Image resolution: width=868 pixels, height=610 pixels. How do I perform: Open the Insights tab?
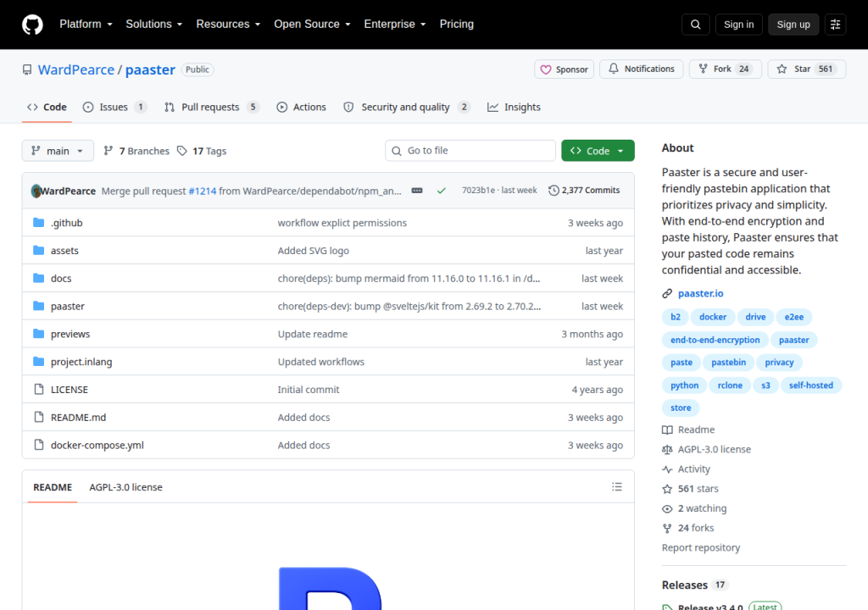(x=514, y=108)
